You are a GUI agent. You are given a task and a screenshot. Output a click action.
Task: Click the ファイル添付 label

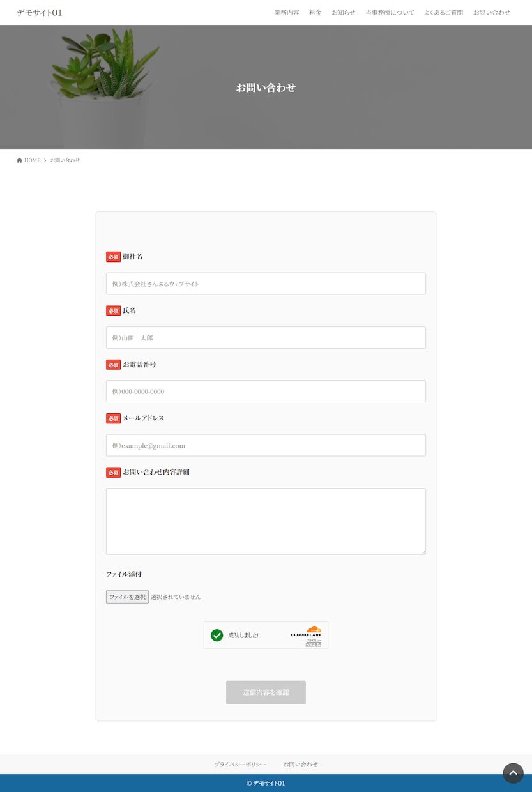coord(124,574)
